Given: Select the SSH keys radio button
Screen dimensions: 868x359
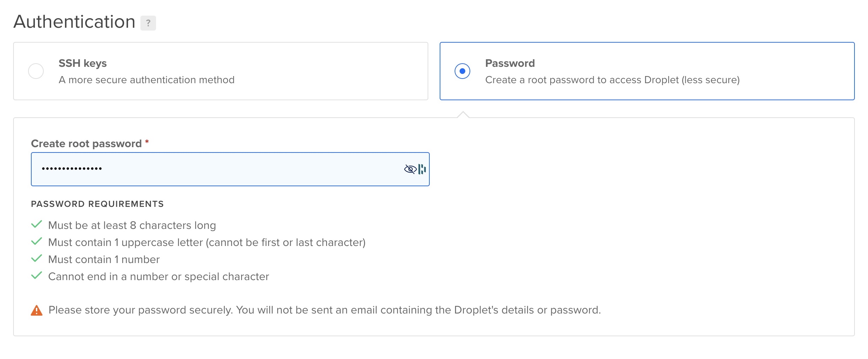Looking at the screenshot, I should pyautogui.click(x=36, y=71).
